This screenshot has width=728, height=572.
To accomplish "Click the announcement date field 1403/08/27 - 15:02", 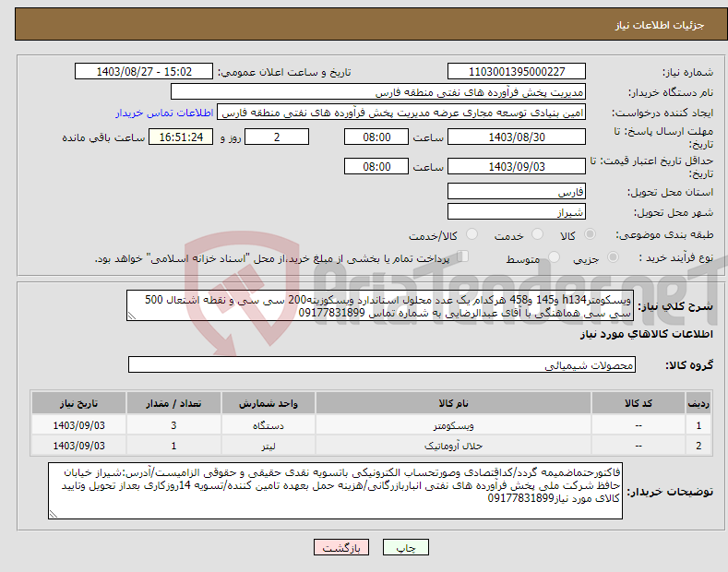I will 144,72.
